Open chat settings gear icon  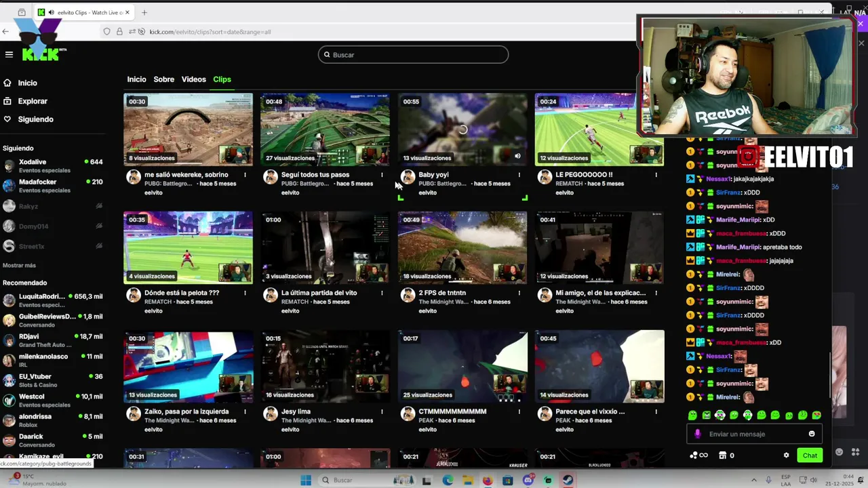(x=787, y=455)
